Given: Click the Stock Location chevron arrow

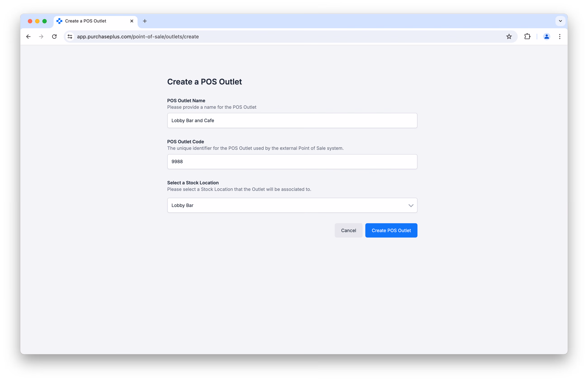Looking at the screenshot, I should pyautogui.click(x=411, y=205).
